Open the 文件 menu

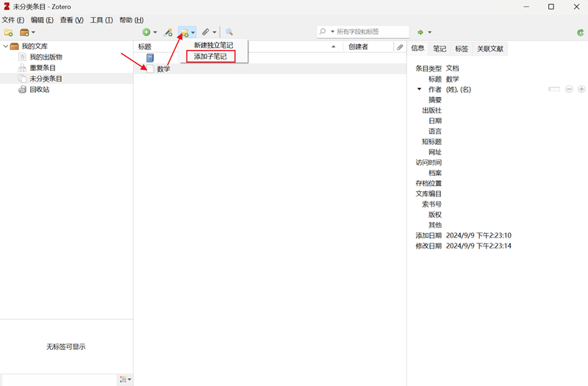click(x=12, y=20)
